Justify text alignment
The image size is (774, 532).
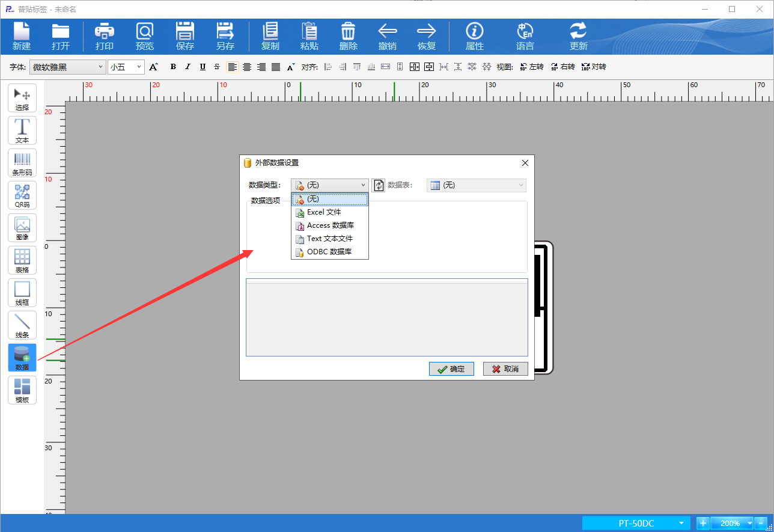pos(276,67)
